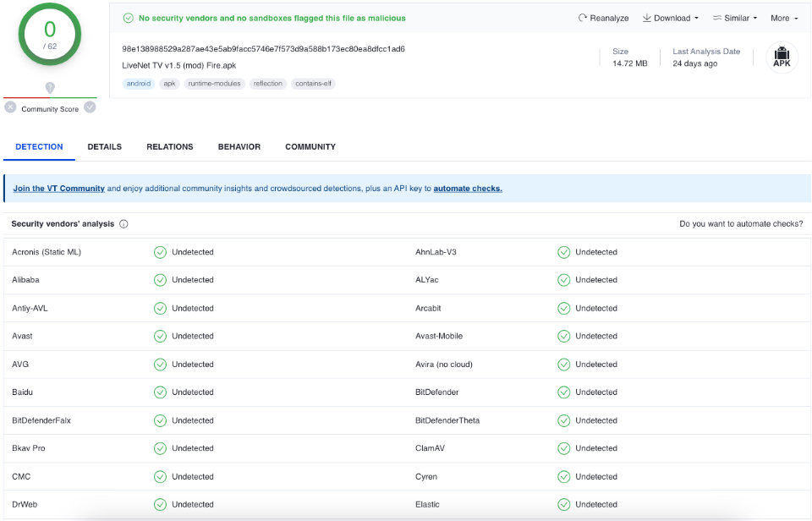Click the Reanalyze button
This screenshot has width=812, height=521.
pyautogui.click(x=603, y=18)
